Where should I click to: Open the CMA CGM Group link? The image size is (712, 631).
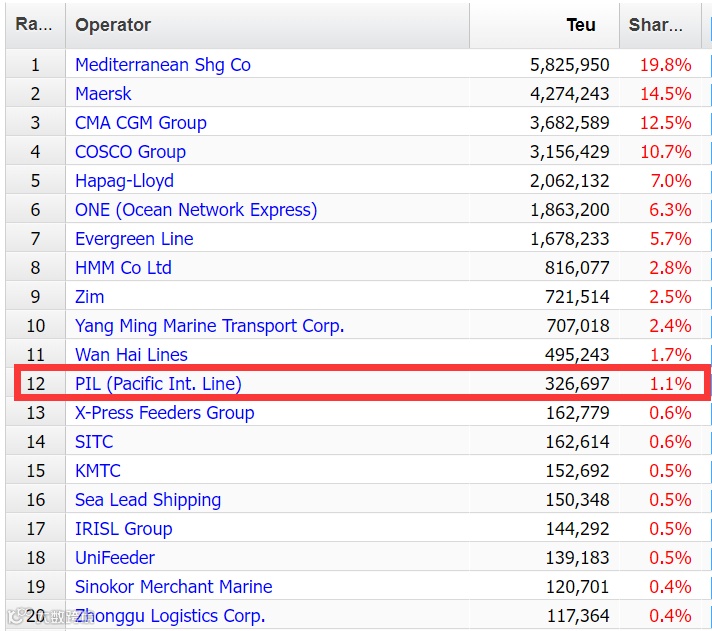141,123
